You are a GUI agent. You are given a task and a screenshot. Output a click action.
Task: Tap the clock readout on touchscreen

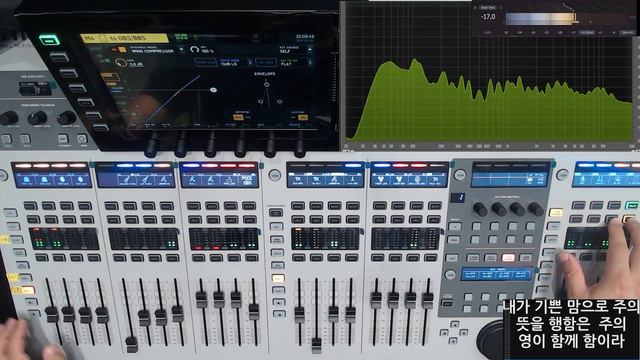coord(305,37)
